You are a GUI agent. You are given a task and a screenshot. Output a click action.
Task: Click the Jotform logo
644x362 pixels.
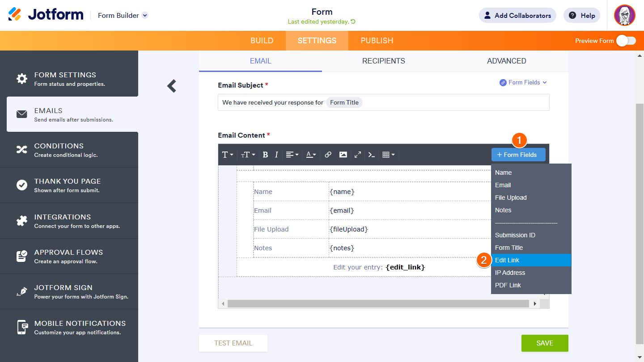tap(46, 15)
